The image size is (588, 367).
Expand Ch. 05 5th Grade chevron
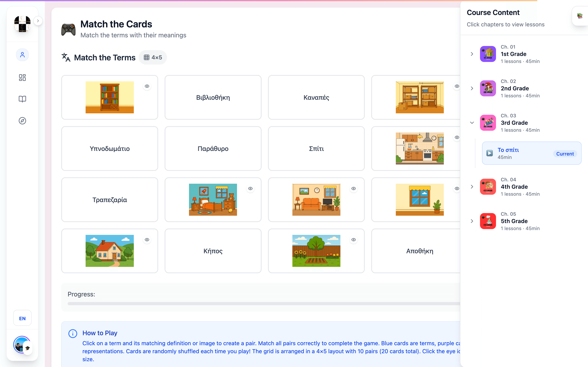[x=472, y=221]
